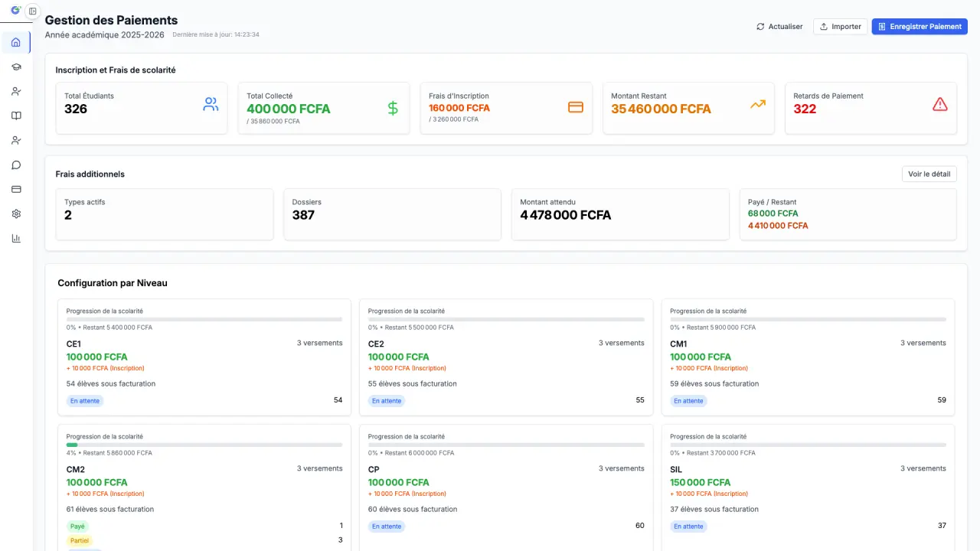Refresh data with the Actualiser button
Viewport: 980px width, 551px height.
[x=779, y=27]
